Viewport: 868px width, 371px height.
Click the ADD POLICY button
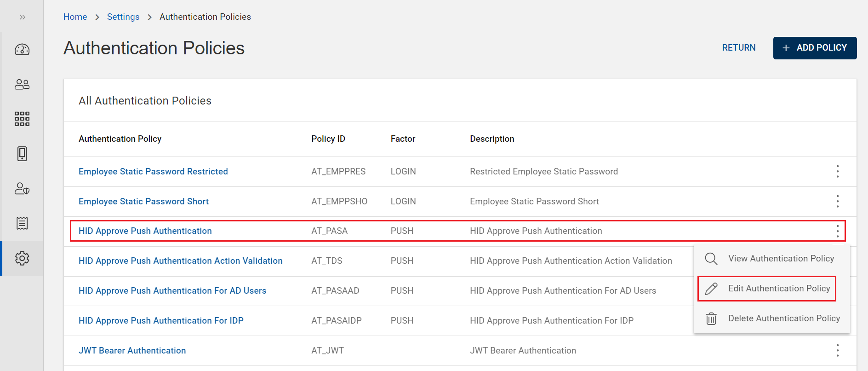point(815,48)
